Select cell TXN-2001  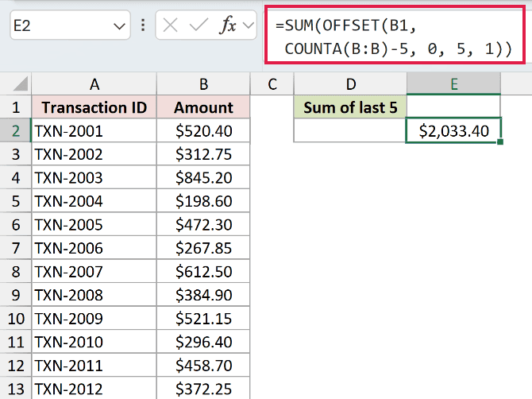[94, 130]
